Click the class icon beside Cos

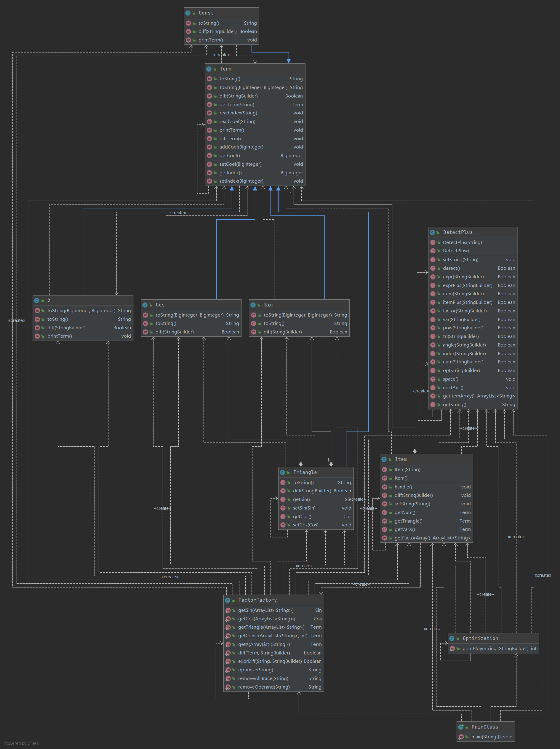tap(145, 305)
